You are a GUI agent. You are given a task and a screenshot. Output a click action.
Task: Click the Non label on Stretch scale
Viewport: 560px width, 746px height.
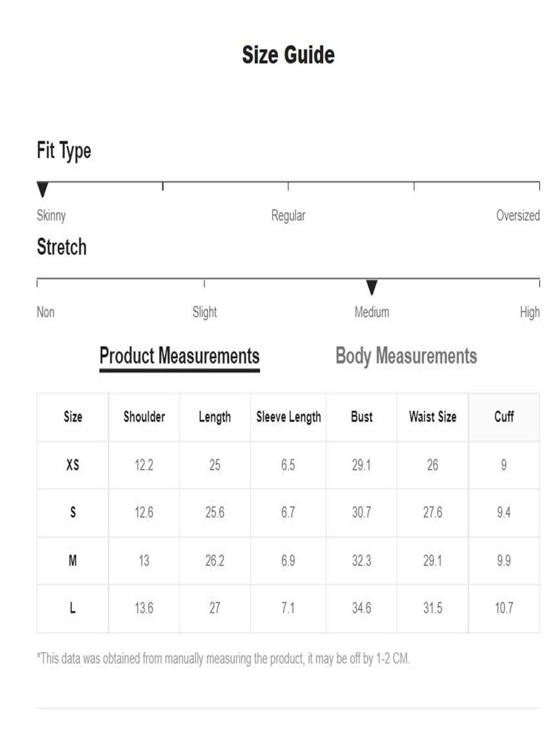coord(46,312)
